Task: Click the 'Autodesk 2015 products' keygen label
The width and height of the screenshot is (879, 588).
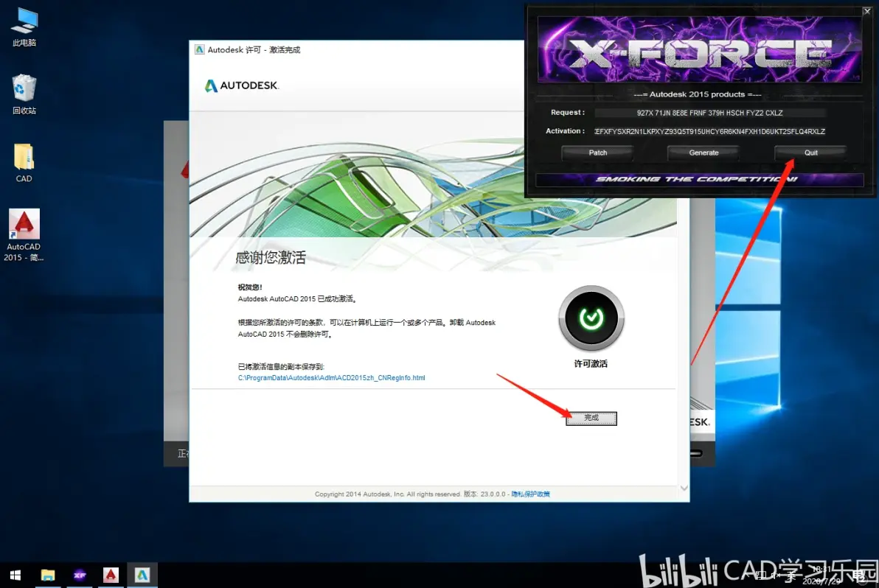Action: click(x=698, y=94)
